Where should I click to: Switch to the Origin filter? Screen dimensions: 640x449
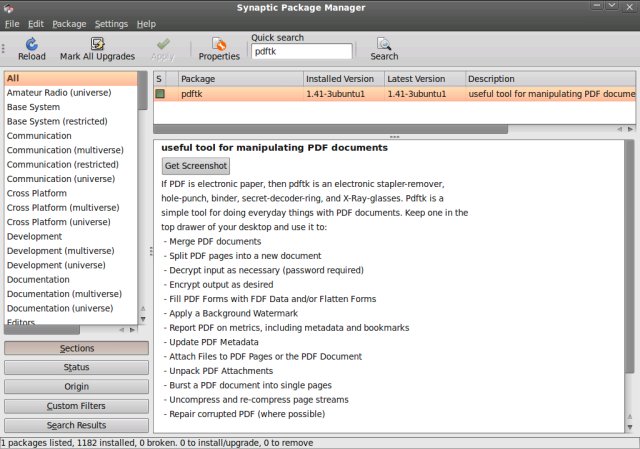point(76,387)
